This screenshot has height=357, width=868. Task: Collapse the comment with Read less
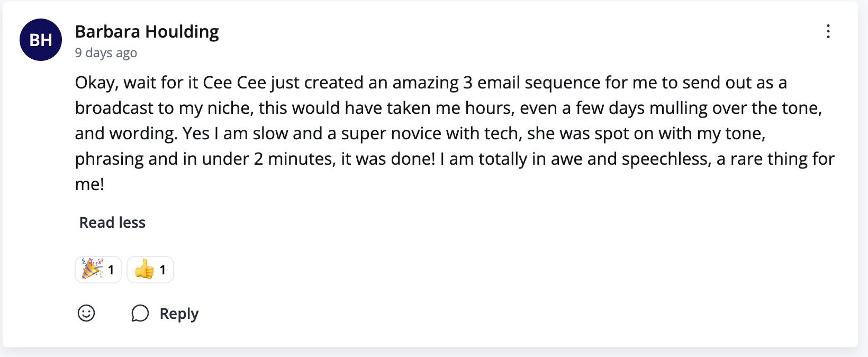point(111,222)
